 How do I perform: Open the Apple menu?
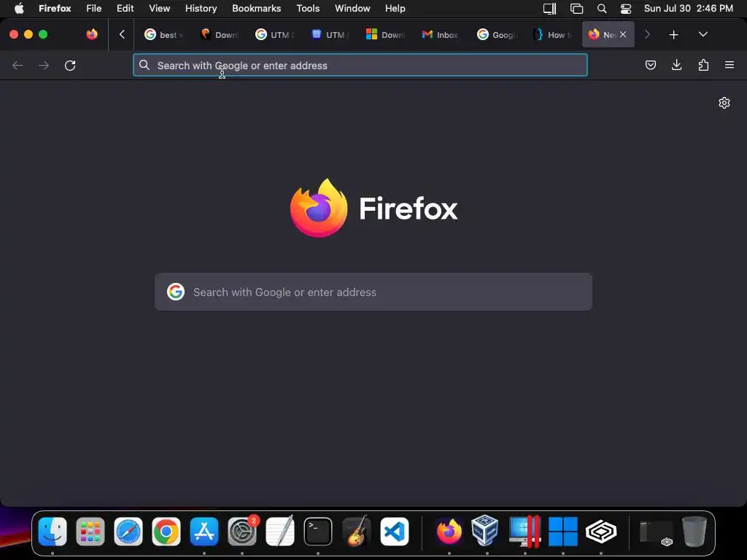pos(19,9)
